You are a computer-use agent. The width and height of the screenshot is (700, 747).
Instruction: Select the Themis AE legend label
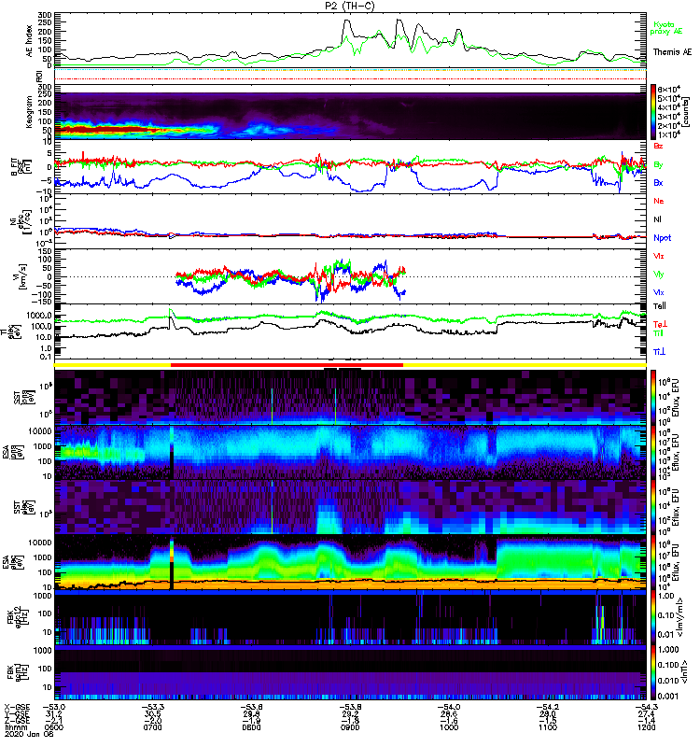click(672, 52)
